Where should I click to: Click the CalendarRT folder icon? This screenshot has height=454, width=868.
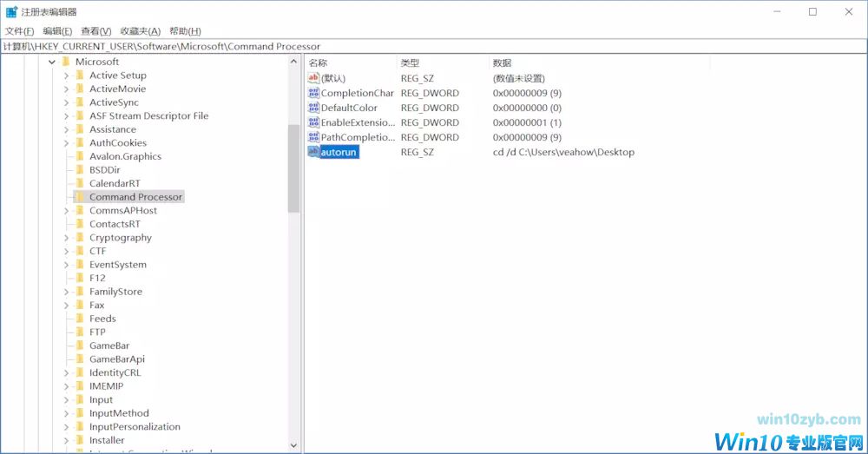point(80,183)
